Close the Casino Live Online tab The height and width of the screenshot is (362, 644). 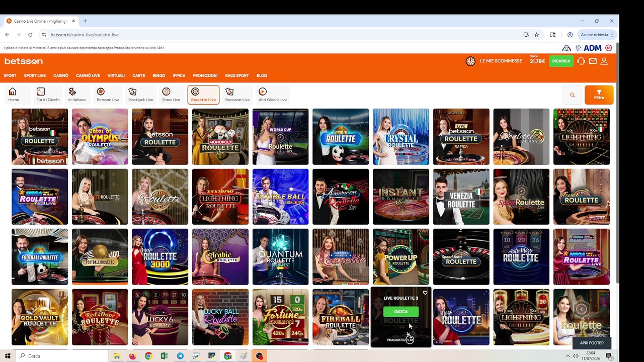[73, 21]
